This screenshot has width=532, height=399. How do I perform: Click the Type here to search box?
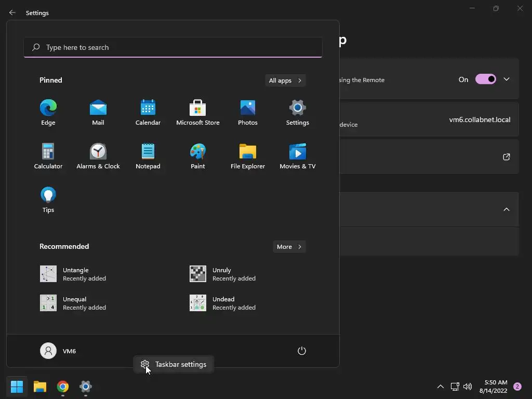[x=173, y=47]
